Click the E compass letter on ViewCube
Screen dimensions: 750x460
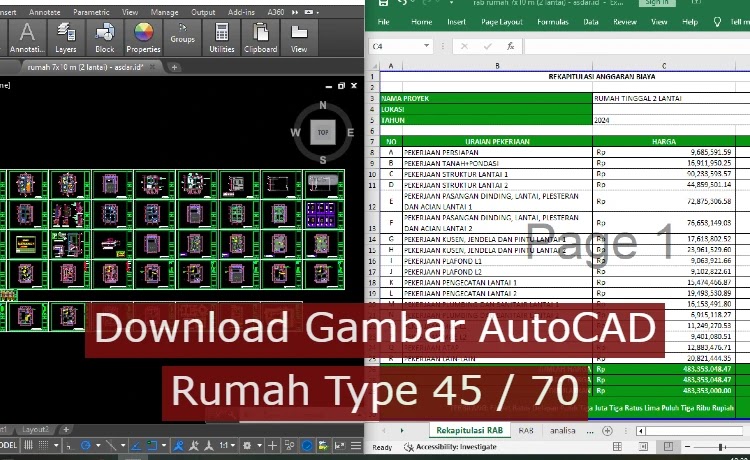tap(351, 132)
